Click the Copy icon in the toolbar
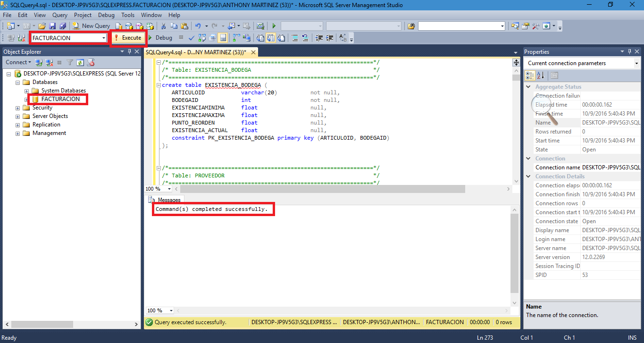The image size is (644, 343). [174, 26]
